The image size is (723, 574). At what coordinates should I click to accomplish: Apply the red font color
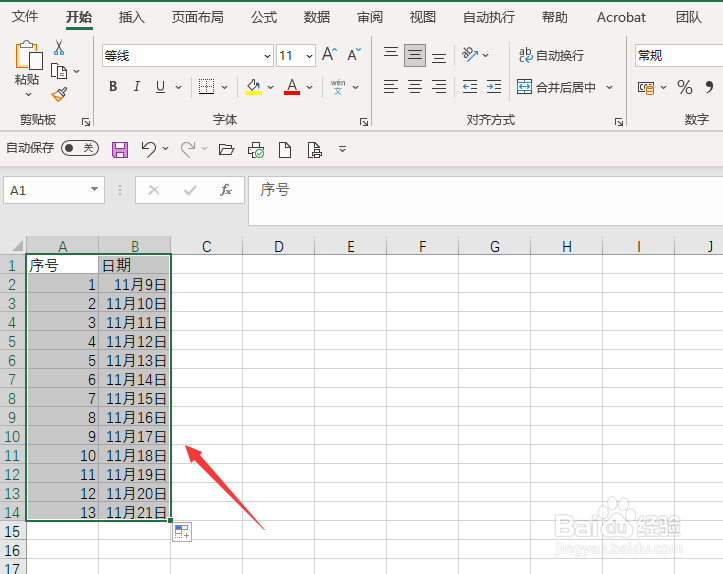click(292, 87)
